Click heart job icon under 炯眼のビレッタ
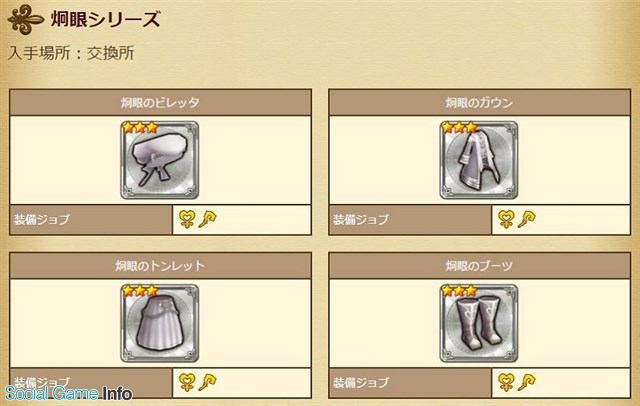Image resolution: width=640 pixels, height=406 pixels. 187,220
